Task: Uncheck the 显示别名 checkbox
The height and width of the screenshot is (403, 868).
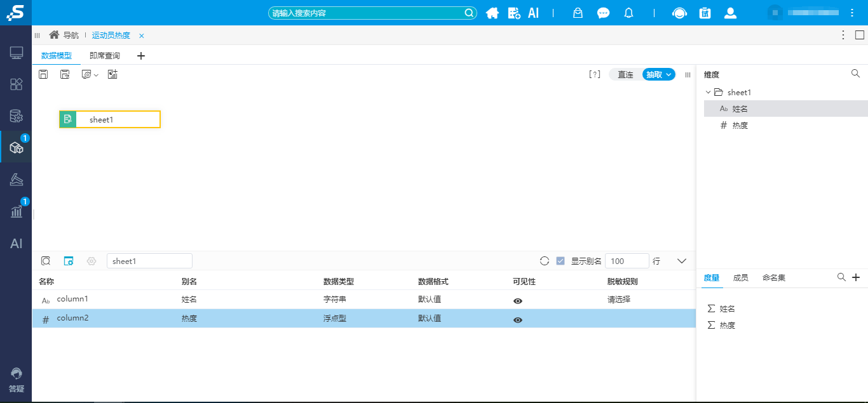Action: click(560, 260)
